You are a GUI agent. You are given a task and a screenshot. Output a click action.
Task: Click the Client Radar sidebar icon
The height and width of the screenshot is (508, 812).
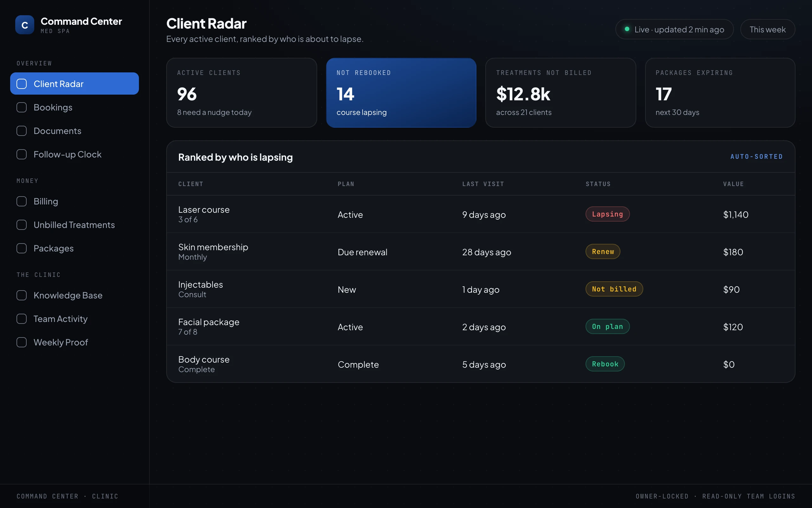pos(22,84)
